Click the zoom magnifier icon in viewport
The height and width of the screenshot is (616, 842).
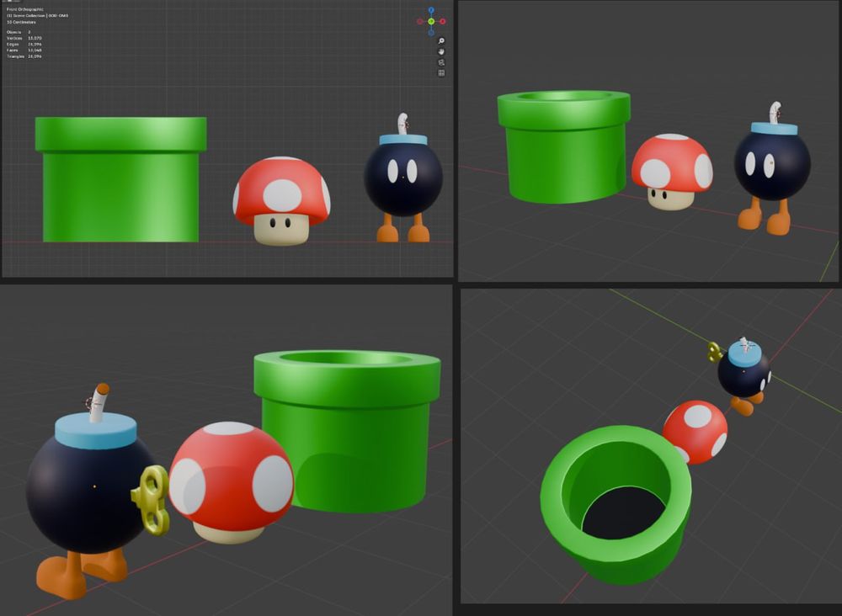(x=441, y=40)
